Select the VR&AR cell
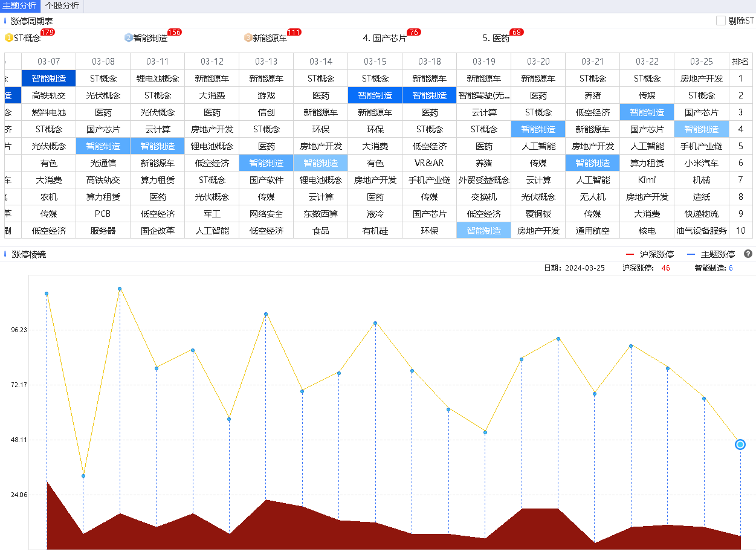This screenshot has width=756, height=552. (430, 163)
